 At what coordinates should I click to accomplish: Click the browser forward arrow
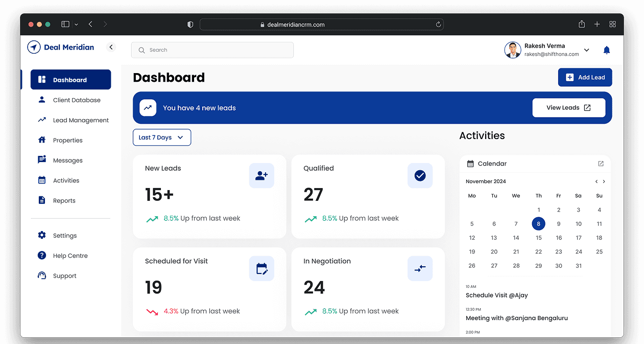[105, 24]
